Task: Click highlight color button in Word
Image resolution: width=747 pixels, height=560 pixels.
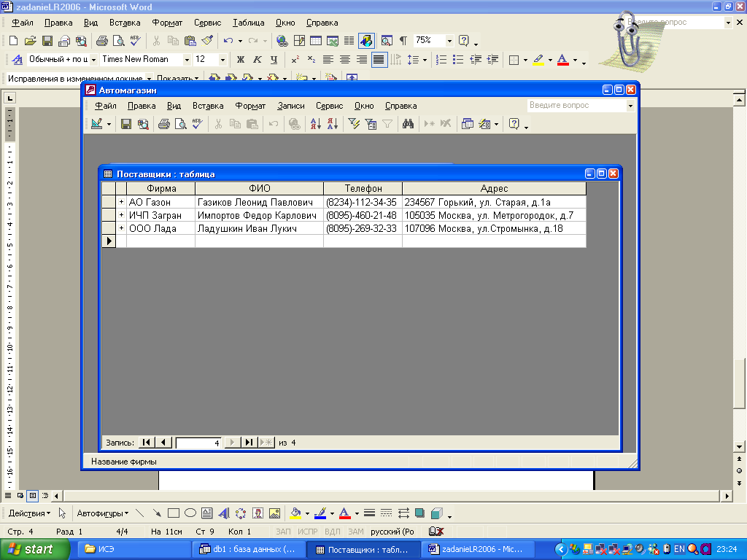Action: [x=538, y=60]
